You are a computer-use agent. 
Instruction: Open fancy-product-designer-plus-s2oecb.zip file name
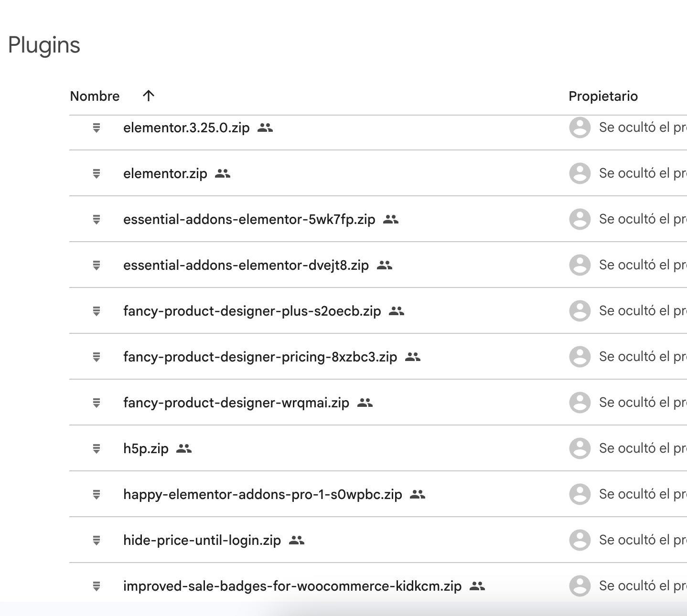[x=252, y=311]
